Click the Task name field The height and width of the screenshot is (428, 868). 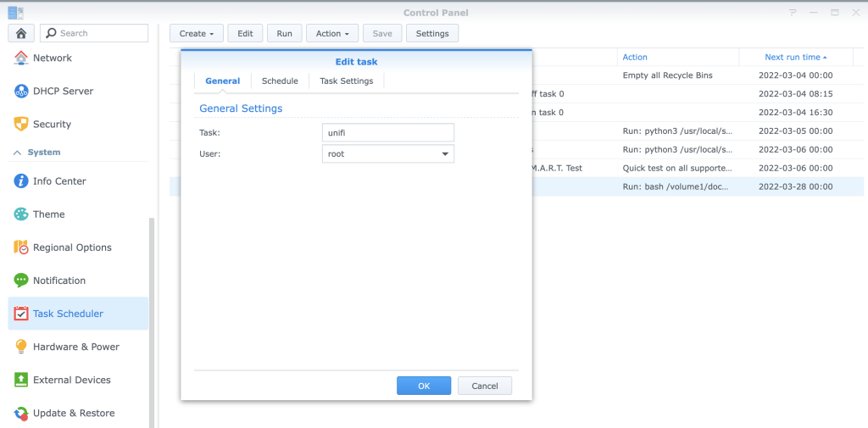pyautogui.click(x=388, y=132)
